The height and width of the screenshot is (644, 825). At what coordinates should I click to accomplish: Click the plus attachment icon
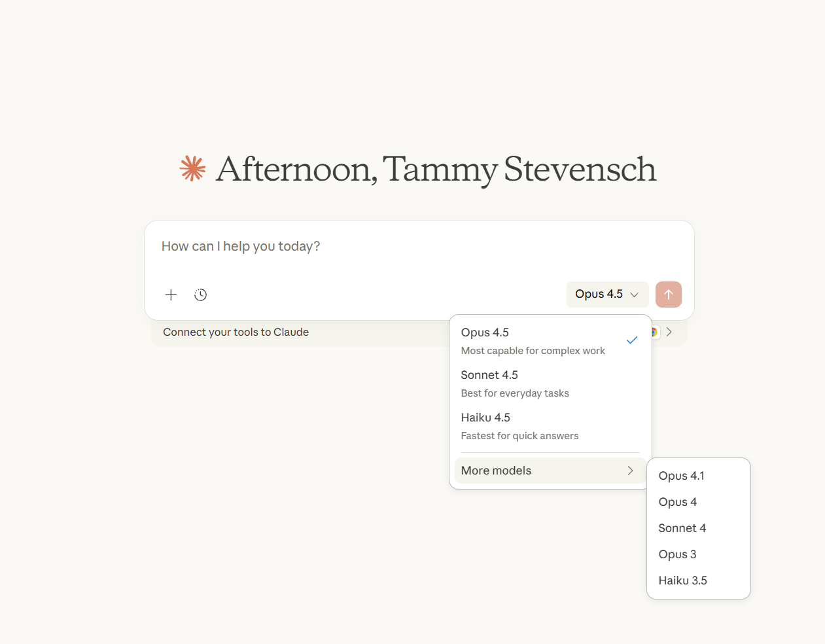pos(171,295)
